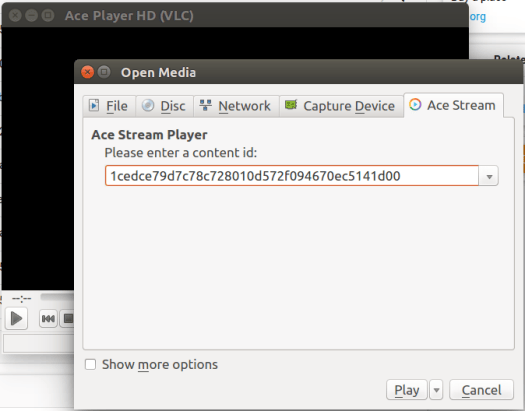Focus the content id text field
This screenshot has width=525, height=411.
[x=292, y=176]
